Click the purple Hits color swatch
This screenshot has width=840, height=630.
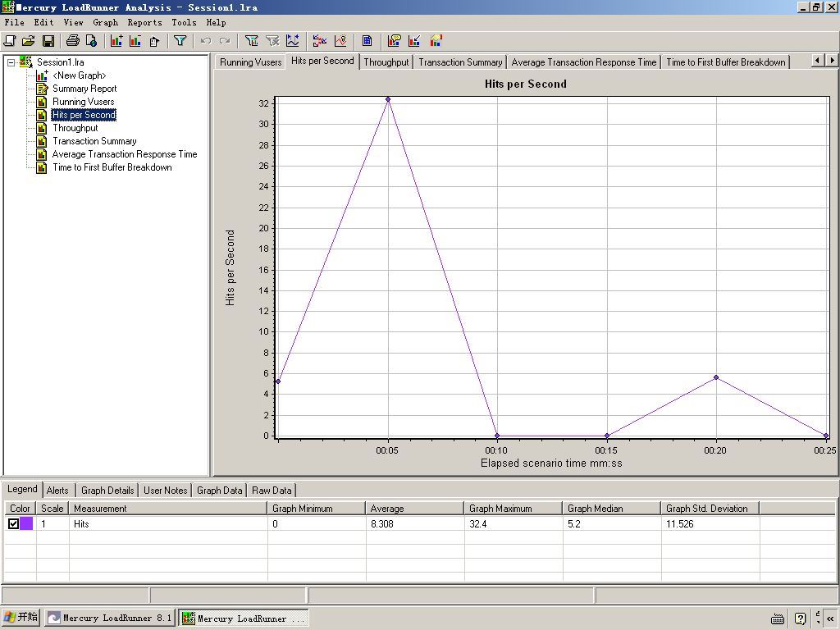coord(27,524)
